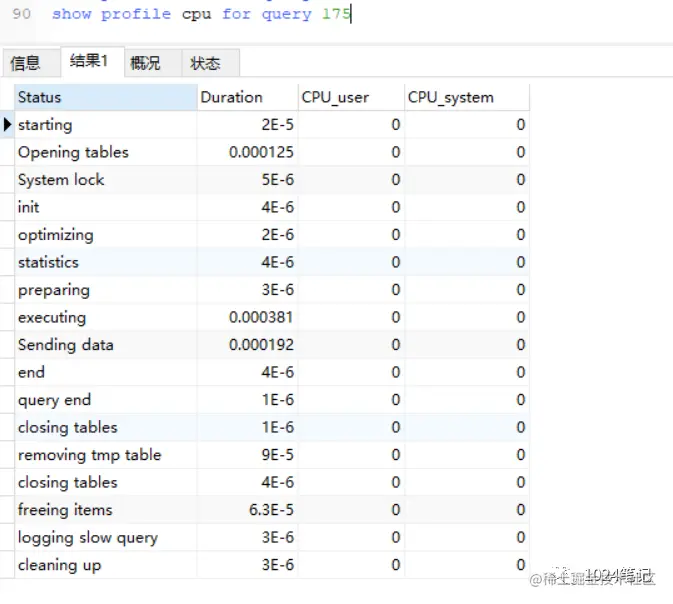
Task: Click the 'profile' keyword in the query
Action: [x=136, y=14]
